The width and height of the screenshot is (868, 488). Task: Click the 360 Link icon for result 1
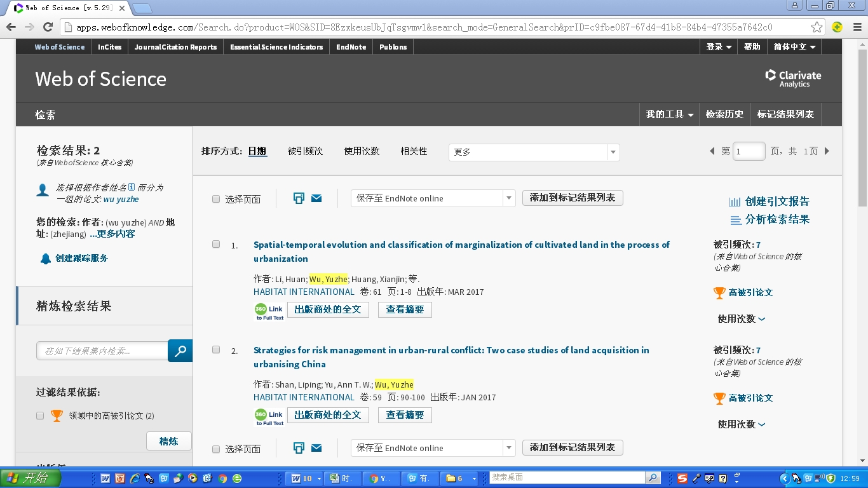269,311
